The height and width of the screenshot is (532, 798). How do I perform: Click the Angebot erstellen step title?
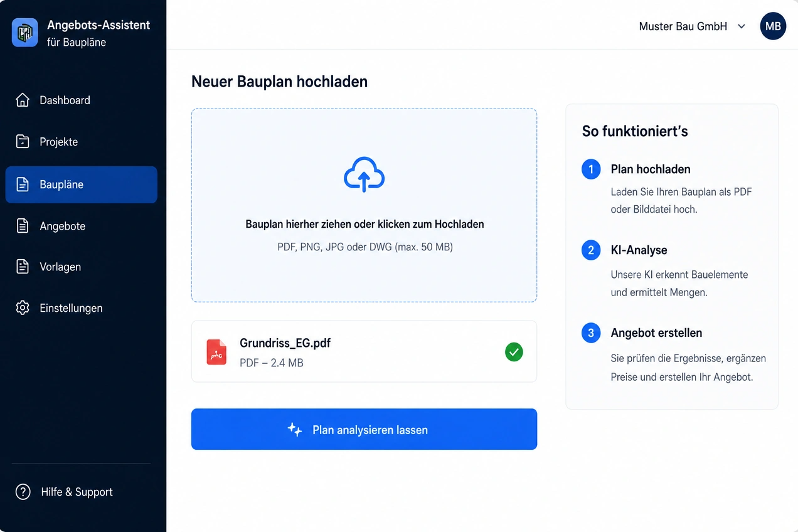click(x=656, y=333)
